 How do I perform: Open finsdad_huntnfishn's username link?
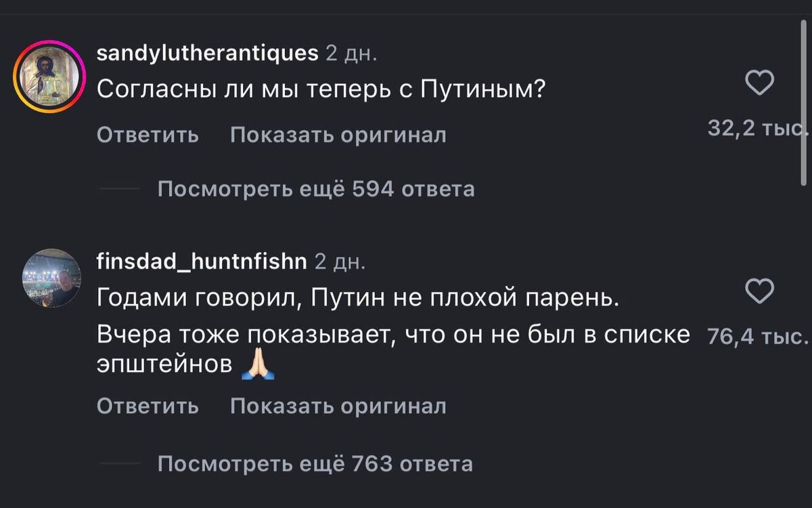coord(201,261)
